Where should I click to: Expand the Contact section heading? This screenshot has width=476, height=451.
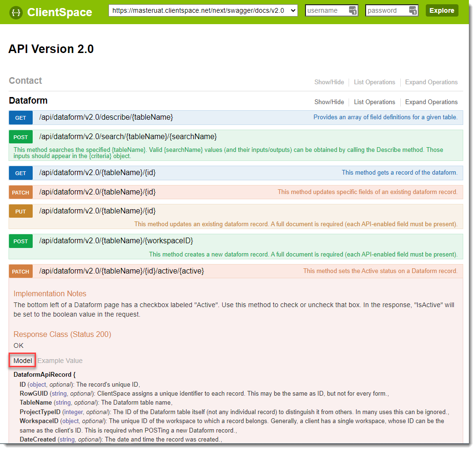(x=26, y=80)
